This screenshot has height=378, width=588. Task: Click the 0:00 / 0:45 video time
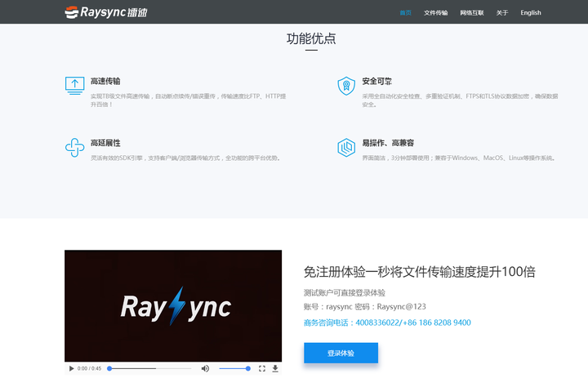point(89,369)
